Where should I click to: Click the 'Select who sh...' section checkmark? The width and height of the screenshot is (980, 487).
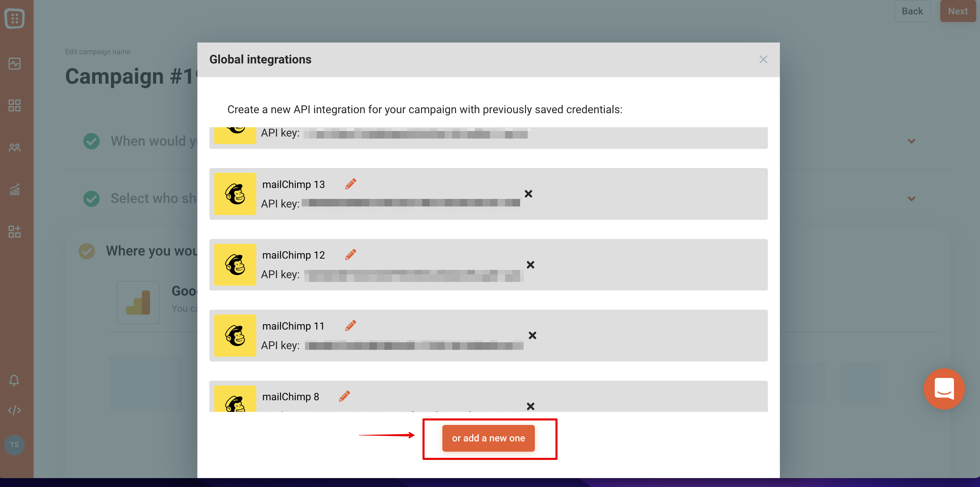(x=91, y=199)
